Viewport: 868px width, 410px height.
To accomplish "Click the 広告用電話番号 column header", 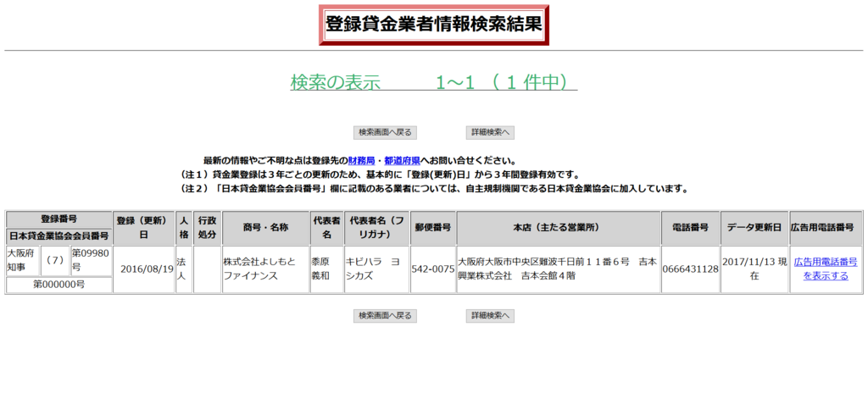I will 826,228.
